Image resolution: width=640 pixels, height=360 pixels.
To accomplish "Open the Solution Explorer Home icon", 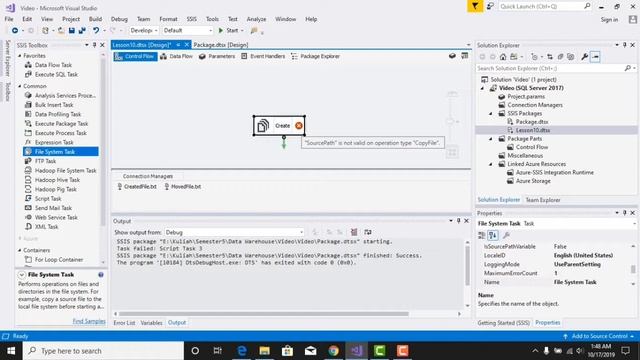I will pos(503,57).
